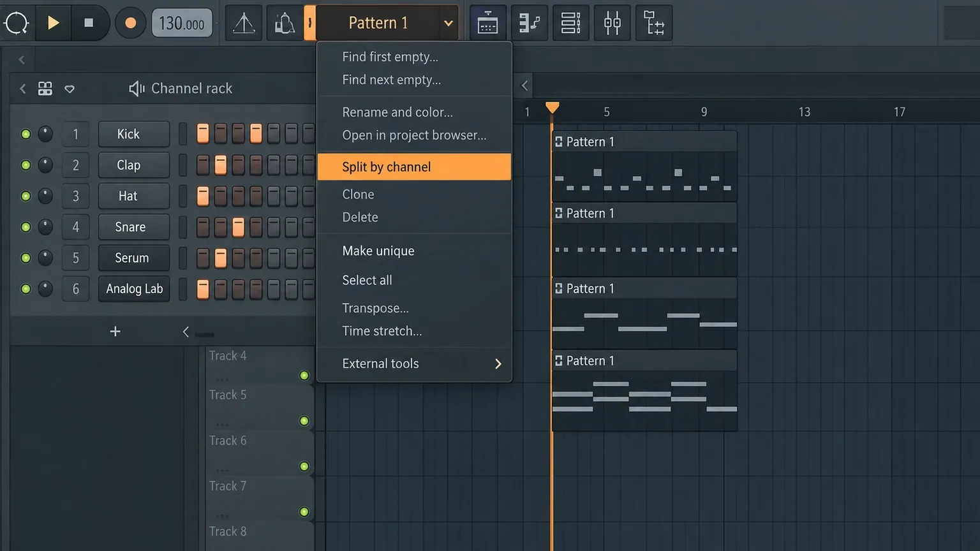Click the Pattern 1 name in pattern selector
The height and width of the screenshot is (551, 980).
click(378, 23)
